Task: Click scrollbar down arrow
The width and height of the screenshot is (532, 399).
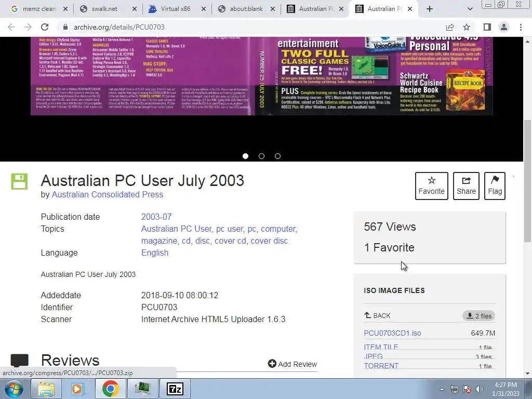Action: pos(527,374)
